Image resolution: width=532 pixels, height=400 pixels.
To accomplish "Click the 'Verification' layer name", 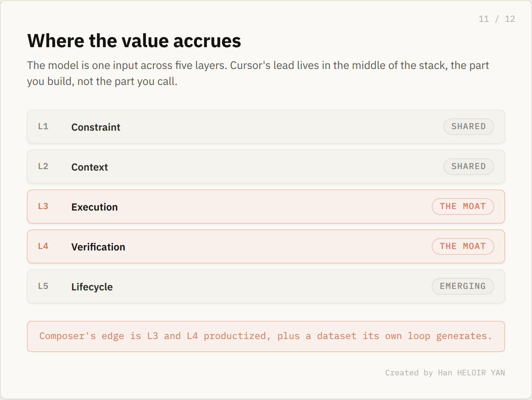I will [98, 247].
